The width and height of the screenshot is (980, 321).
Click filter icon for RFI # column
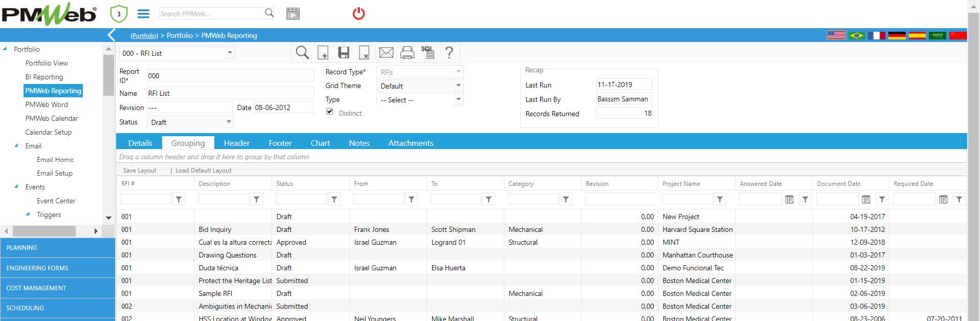179,199
